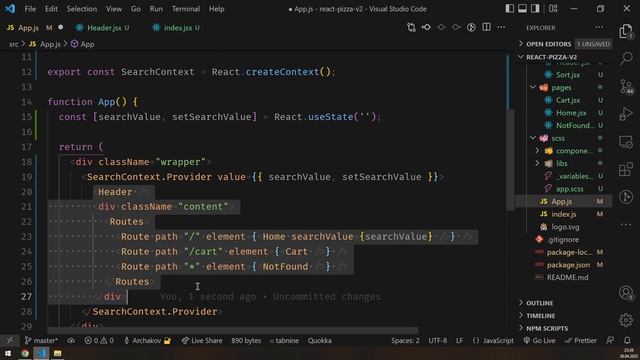Image resolution: width=640 pixels, height=360 pixels.
Task: Toggle Go Live server
Action: click(x=540, y=340)
